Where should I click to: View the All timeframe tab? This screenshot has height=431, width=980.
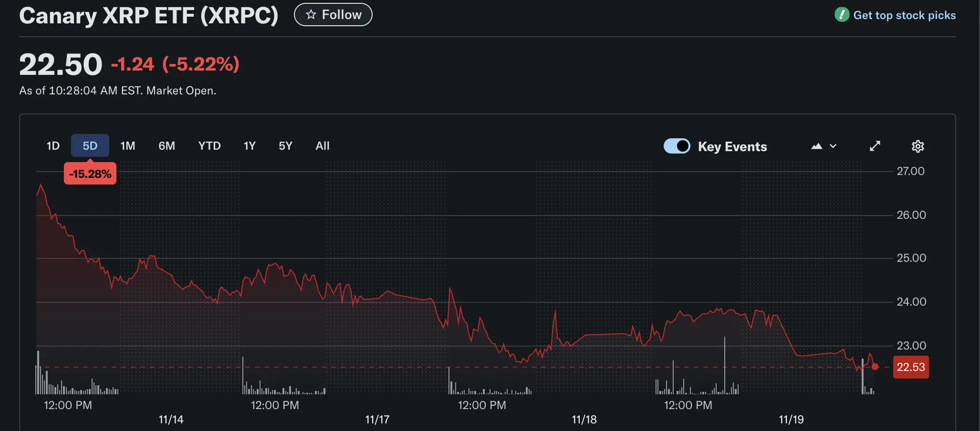[322, 146]
